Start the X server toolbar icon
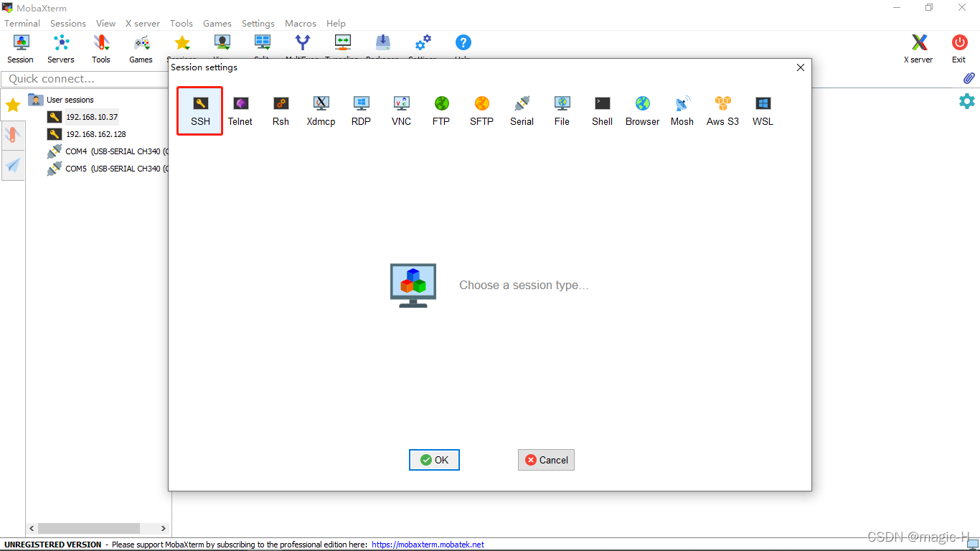Image resolution: width=980 pixels, height=551 pixels. coord(918,49)
